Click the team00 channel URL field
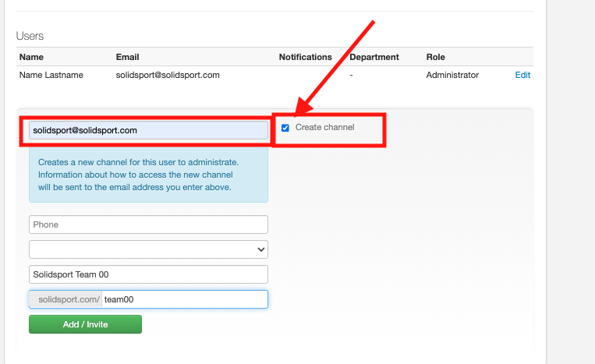Screen dimensions: 595x364 [x=185, y=299]
